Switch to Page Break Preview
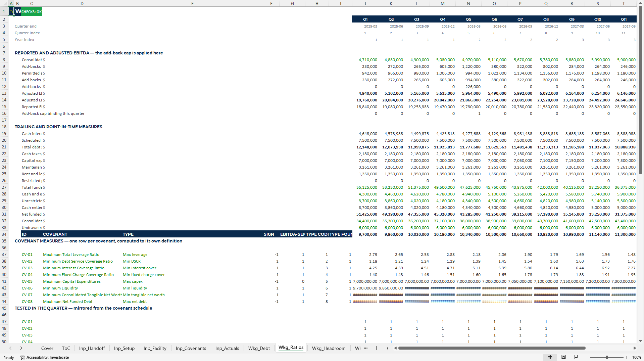The width and height of the screenshot is (644, 361). [577, 357]
